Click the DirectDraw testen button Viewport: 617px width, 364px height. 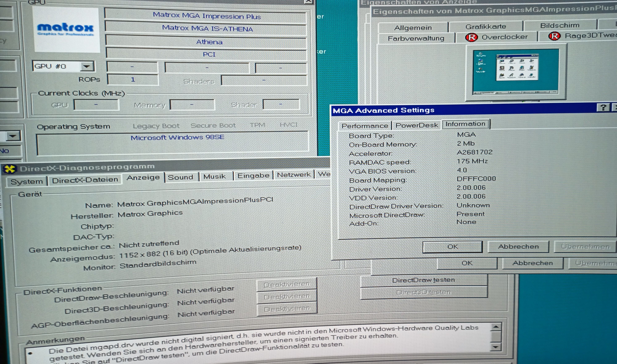(x=424, y=280)
